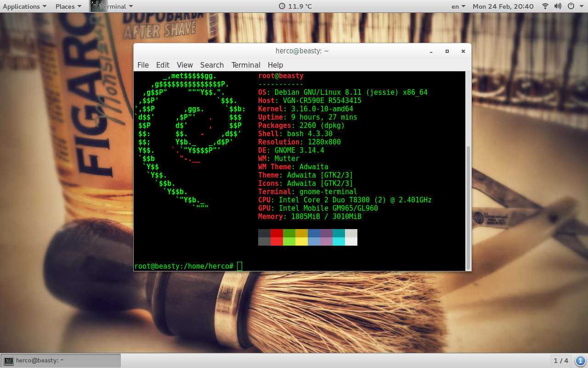Viewport: 588px width, 368px height.
Task: Click the Wi-Fi network icon
Action: tap(545, 6)
